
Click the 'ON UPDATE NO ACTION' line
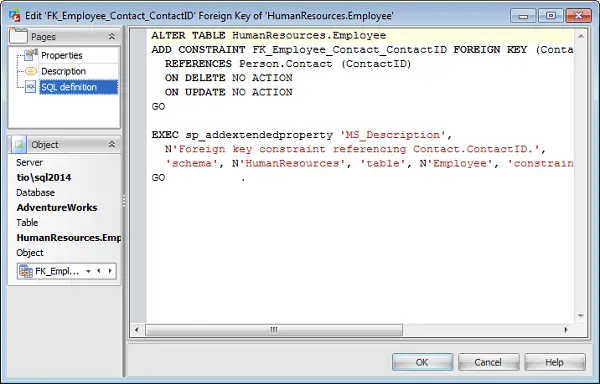tap(228, 92)
